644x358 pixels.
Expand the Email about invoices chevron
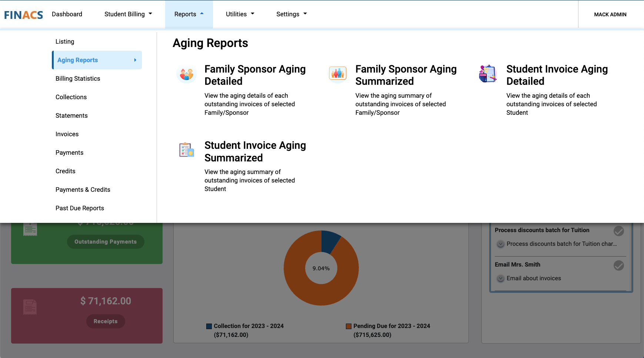(x=501, y=278)
